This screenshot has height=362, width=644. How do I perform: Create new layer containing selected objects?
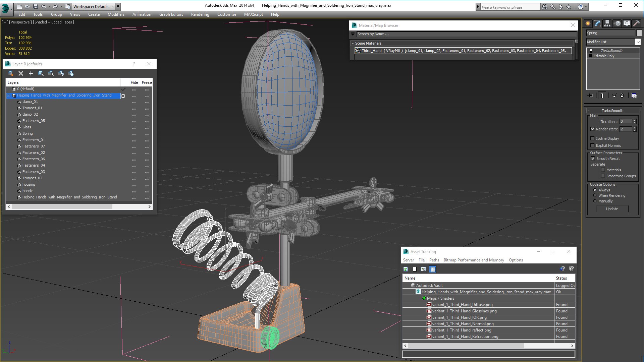tap(11, 73)
